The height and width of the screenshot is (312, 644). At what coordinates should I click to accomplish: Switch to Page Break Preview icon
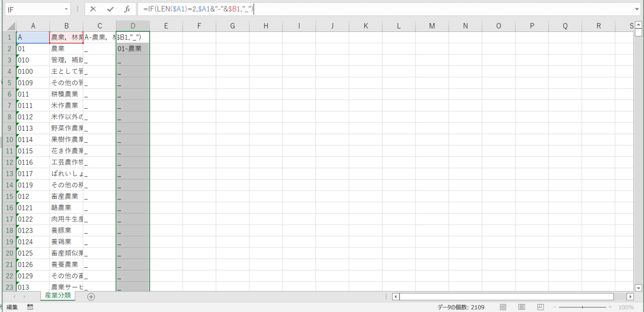pos(541,307)
